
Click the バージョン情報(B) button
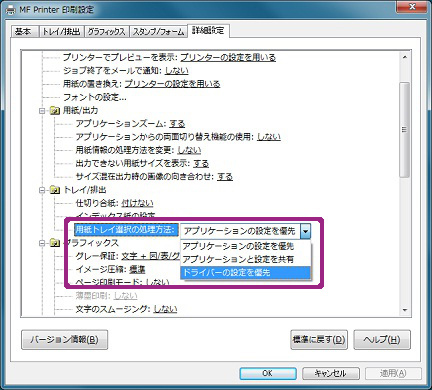(65, 340)
